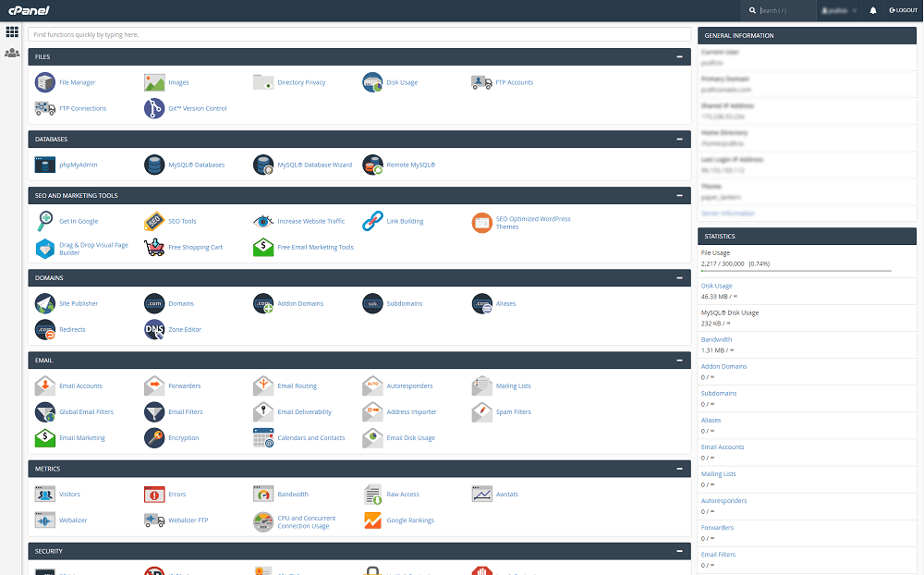Collapse the Metrics section
924x575 pixels.
pyautogui.click(x=679, y=469)
